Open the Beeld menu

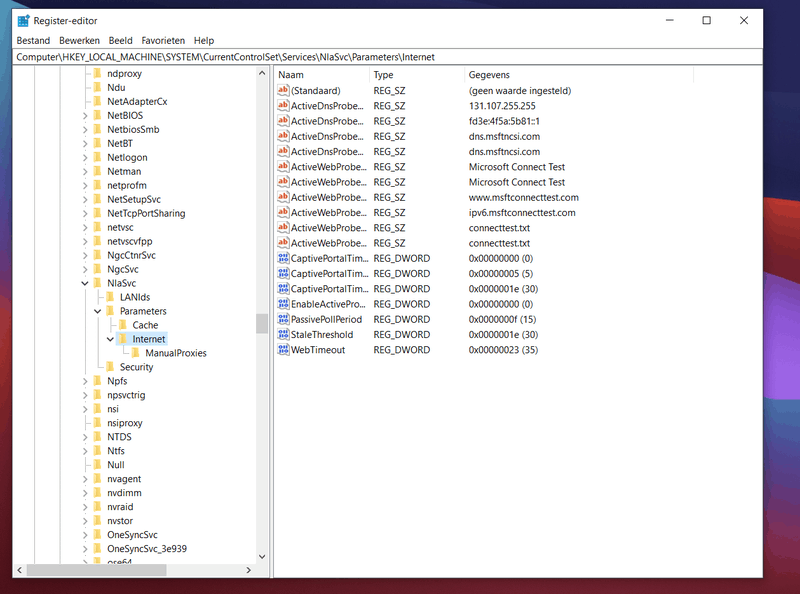120,40
